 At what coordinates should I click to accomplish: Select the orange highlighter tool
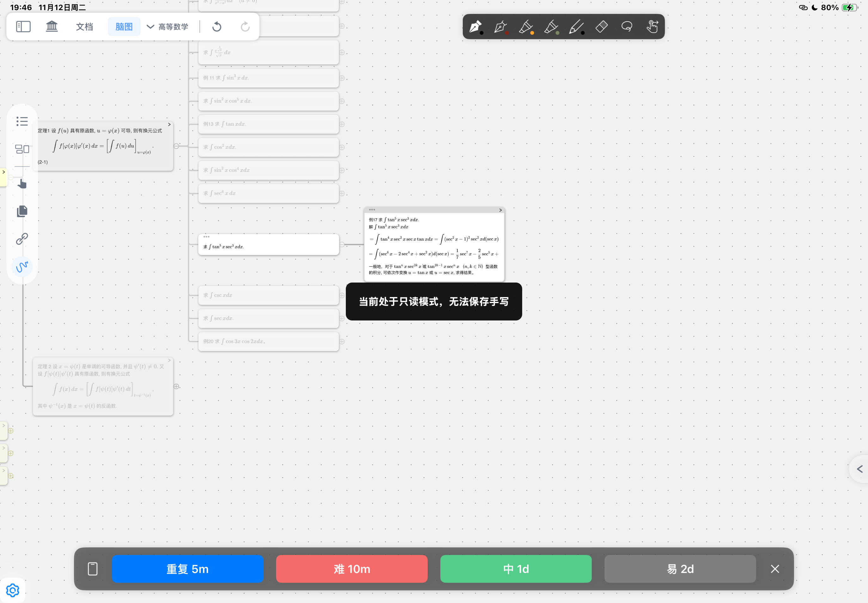pyautogui.click(x=526, y=27)
